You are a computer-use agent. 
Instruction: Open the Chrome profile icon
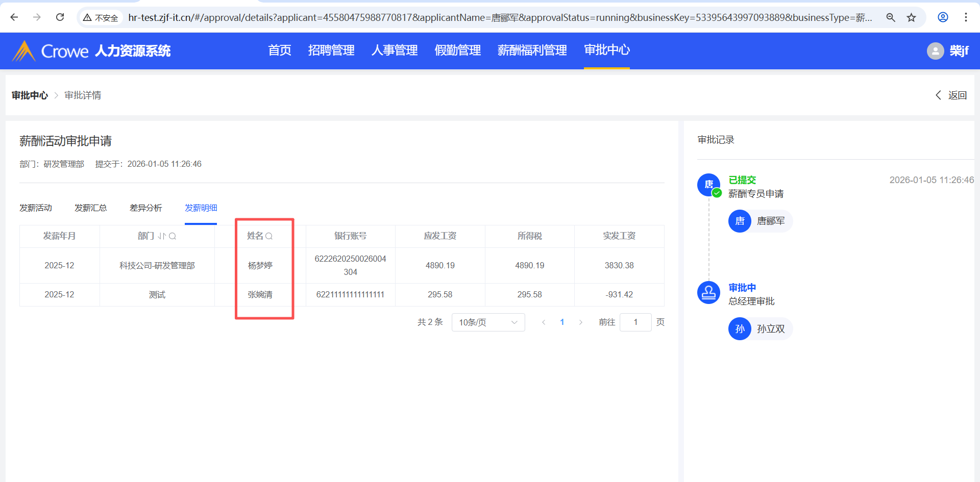click(x=943, y=17)
